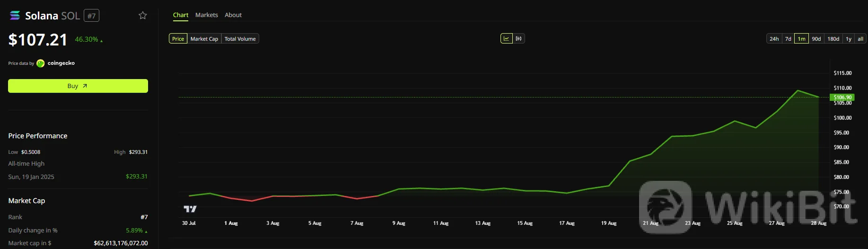This screenshot has width=868, height=249.
Task: Select the Price chart mode
Action: point(178,39)
